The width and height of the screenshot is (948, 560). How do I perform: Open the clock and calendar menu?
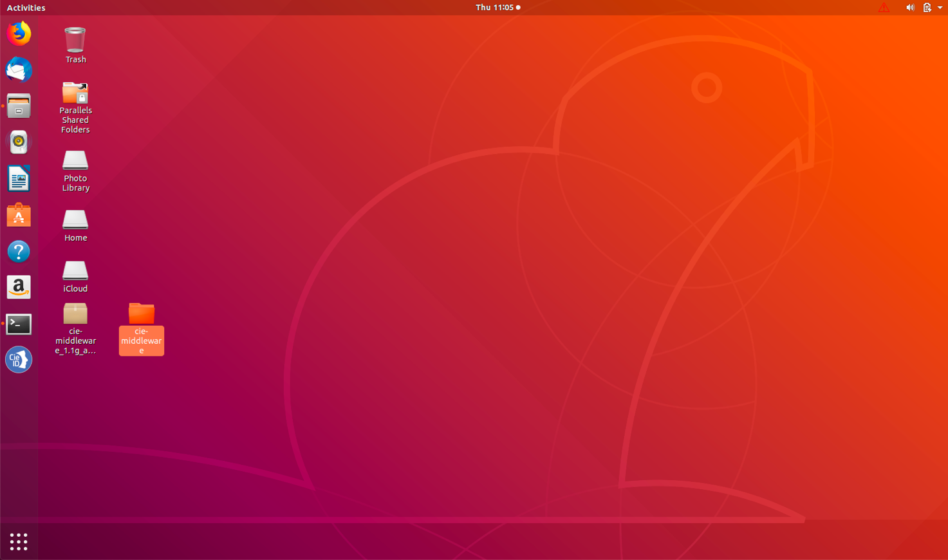pyautogui.click(x=498, y=8)
